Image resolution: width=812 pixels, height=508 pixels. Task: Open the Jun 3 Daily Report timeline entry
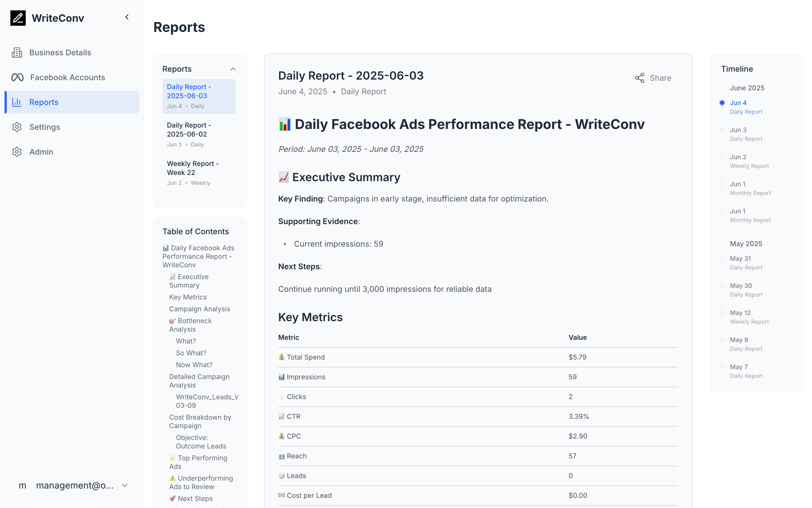click(746, 134)
